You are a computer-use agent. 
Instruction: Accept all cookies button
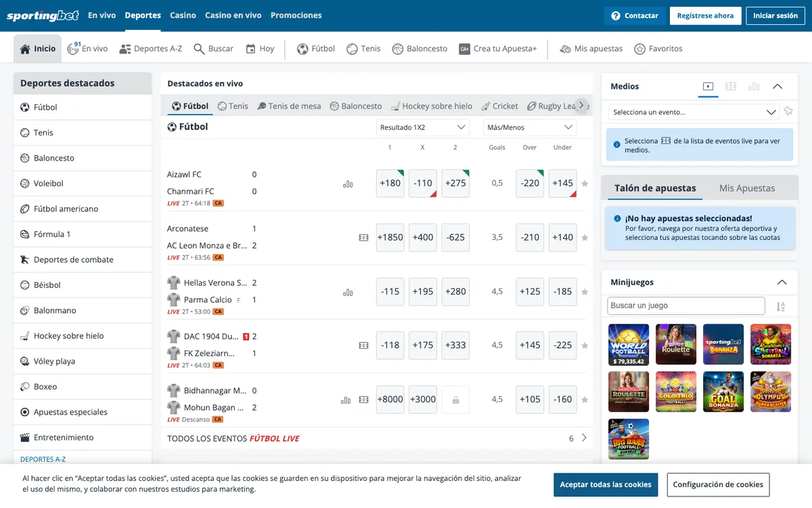[x=606, y=485]
